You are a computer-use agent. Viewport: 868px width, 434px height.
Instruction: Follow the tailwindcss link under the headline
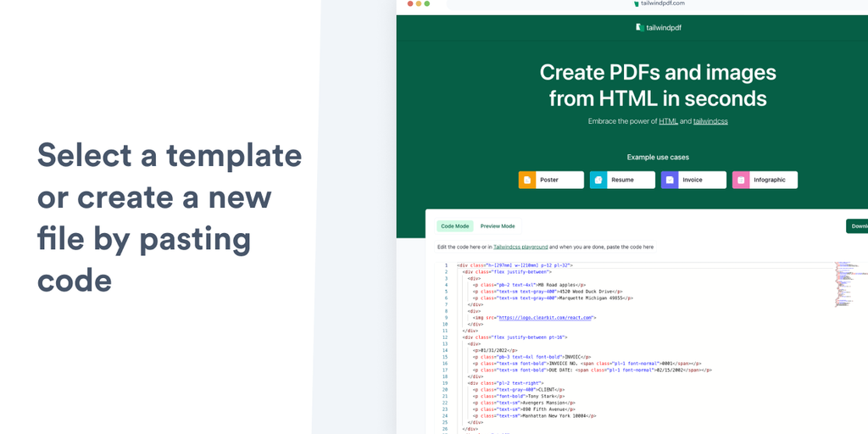click(710, 121)
